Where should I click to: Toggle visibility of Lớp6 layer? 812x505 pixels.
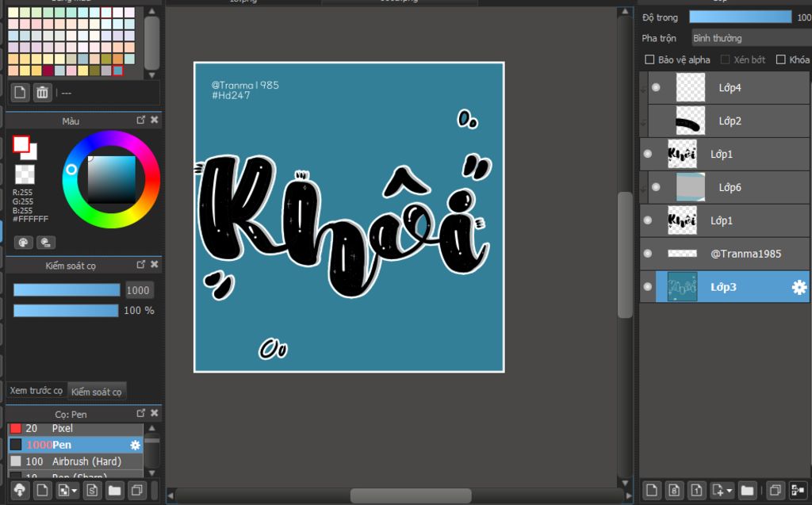coord(656,187)
